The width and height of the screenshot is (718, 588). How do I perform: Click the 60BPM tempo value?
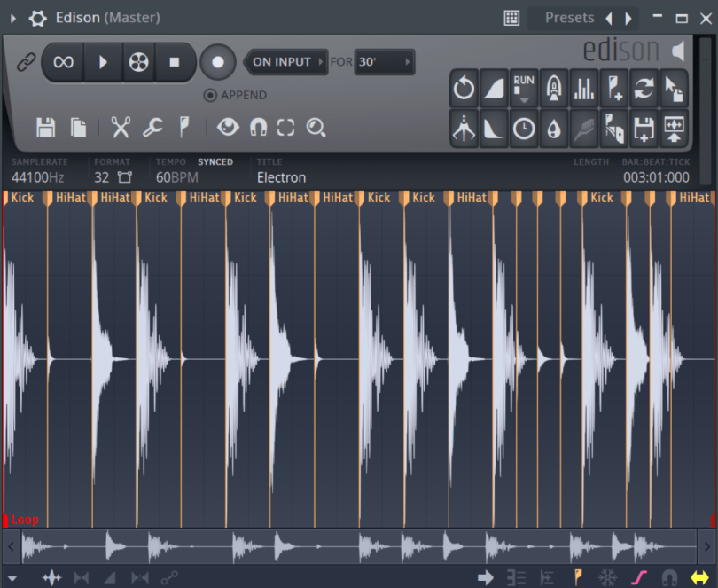coord(177,177)
